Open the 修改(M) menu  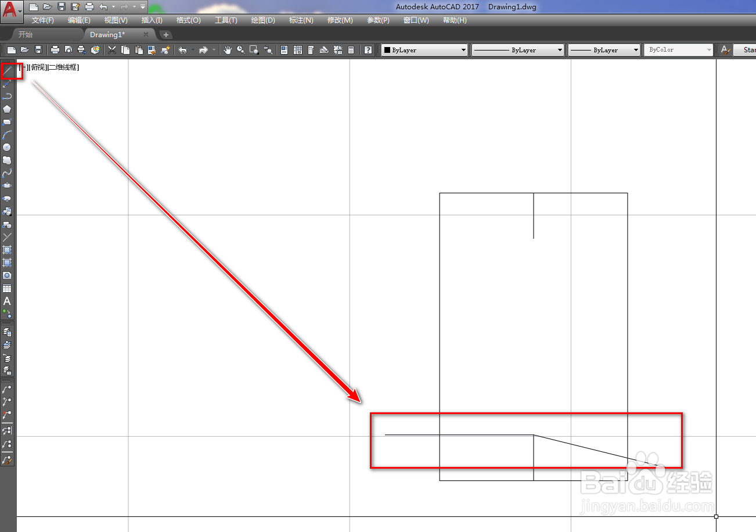(x=340, y=20)
